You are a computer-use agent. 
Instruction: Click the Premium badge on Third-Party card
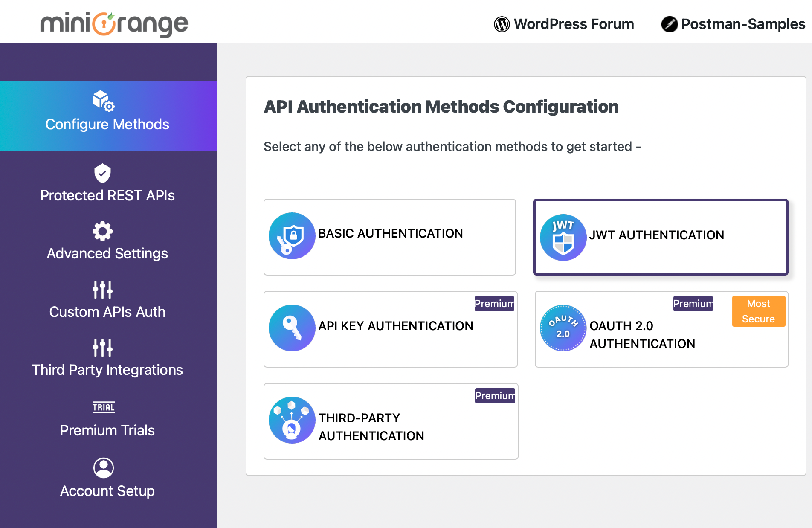click(495, 396)
